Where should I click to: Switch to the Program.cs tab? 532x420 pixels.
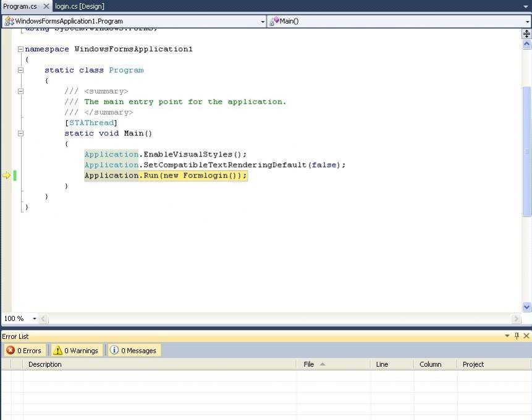click(x=20, y=6)
